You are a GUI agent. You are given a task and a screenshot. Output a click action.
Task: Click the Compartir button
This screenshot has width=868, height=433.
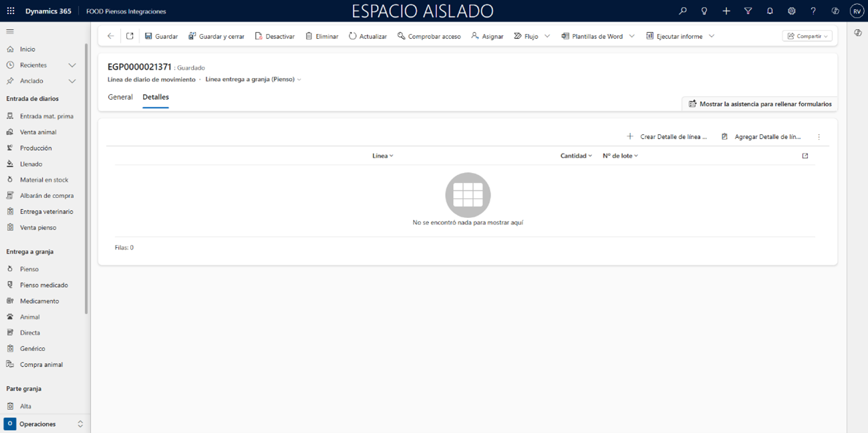click(807, 36)
